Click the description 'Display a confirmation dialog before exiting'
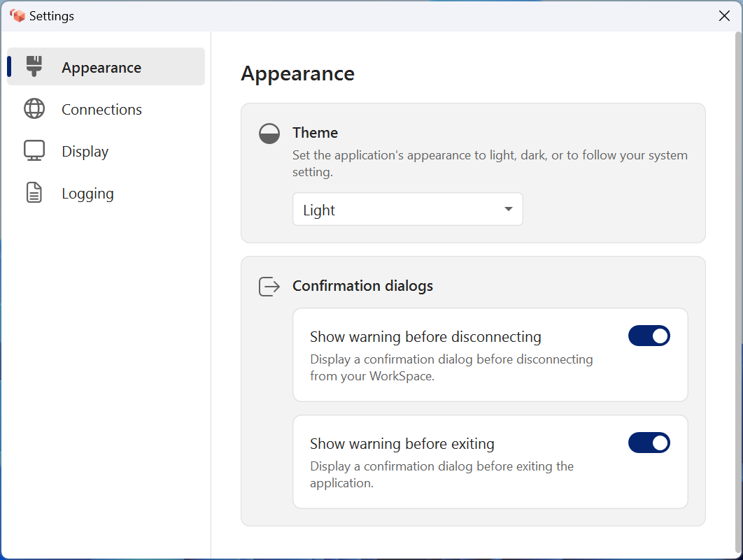Viewport: 743px width, 560px height. tap(441, 474)
